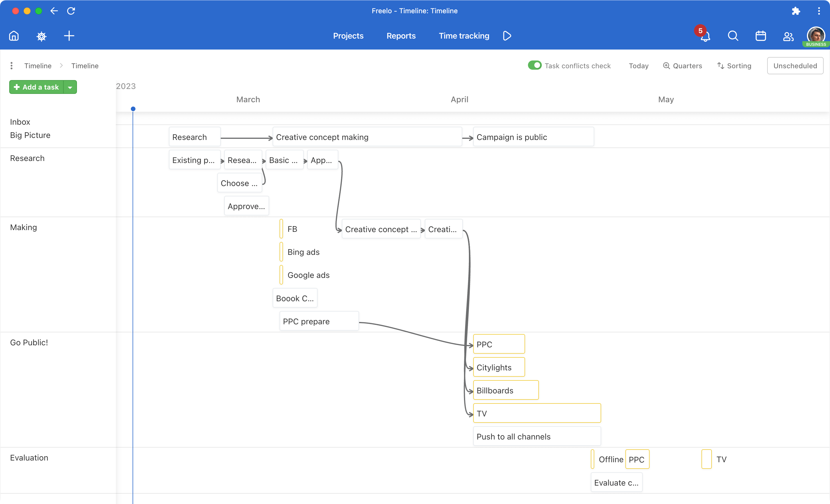Open the Add a task dropdown arrow

click(x=70, y=87)
